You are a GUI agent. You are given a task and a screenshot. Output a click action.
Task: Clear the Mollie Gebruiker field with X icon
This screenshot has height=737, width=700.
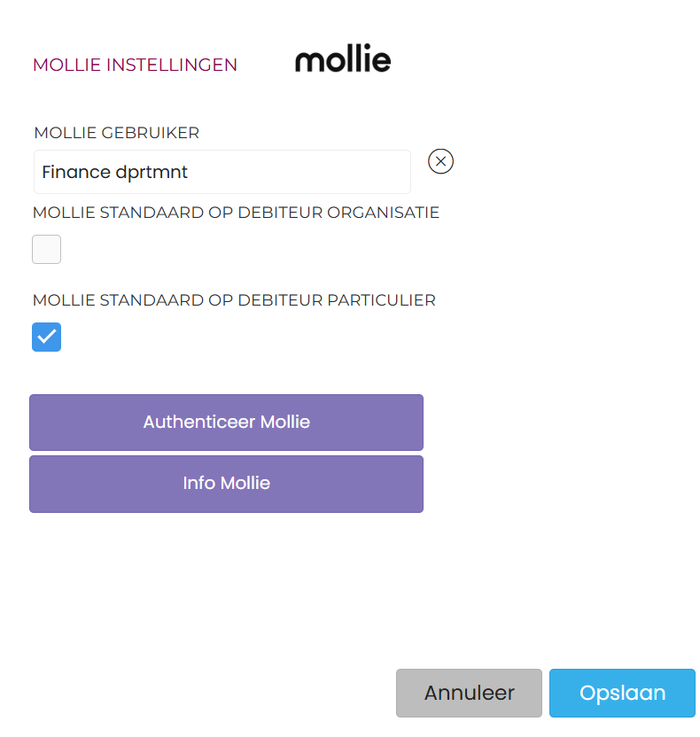click(x=440, y=161)
